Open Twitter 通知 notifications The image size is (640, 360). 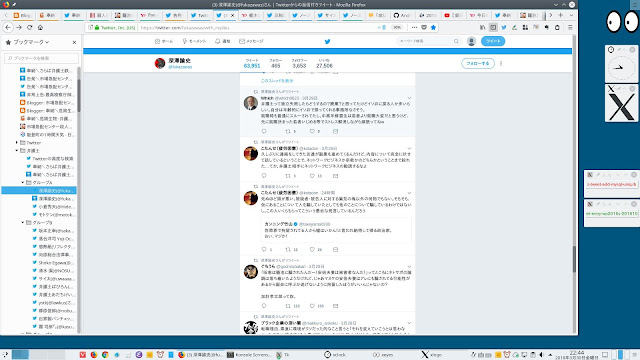tap(223, 41)
